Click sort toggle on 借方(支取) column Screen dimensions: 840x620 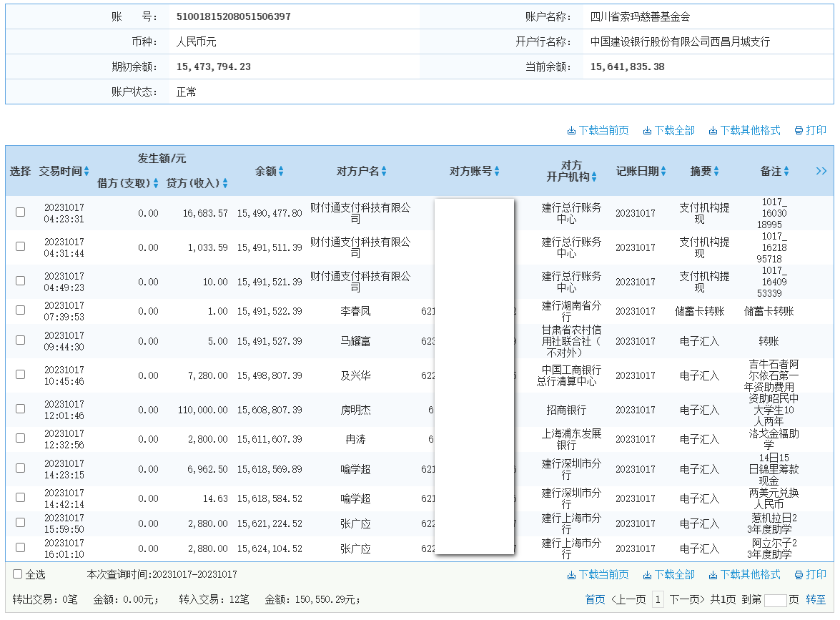point(156,182)
